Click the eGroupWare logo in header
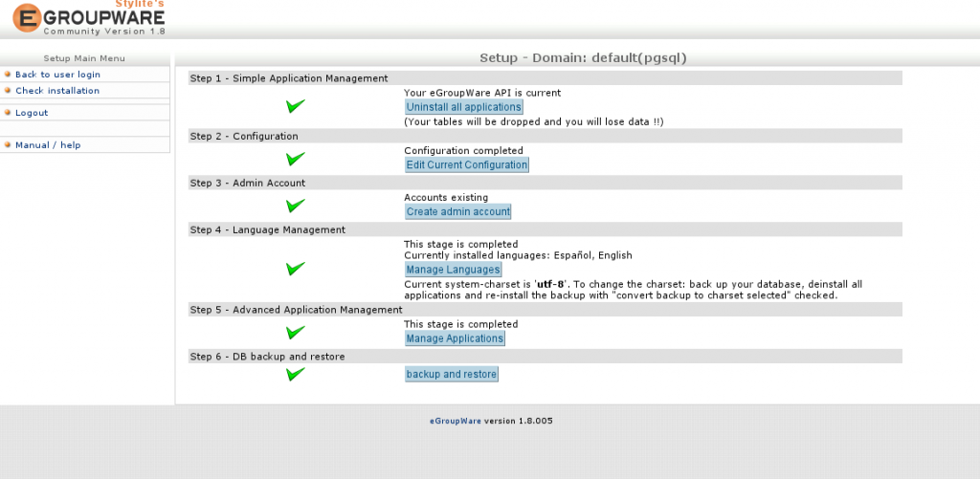This screenshot has height=479, width=980. 89,18
